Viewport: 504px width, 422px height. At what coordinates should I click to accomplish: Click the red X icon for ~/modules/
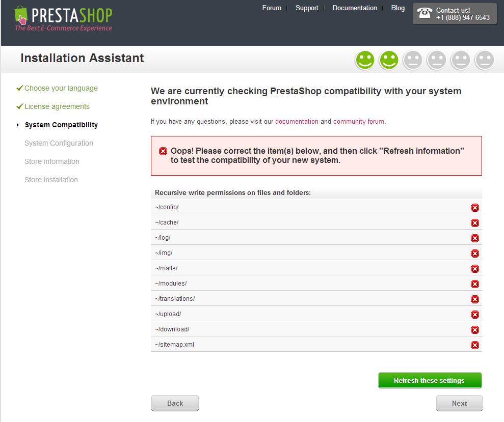[475, 284]
